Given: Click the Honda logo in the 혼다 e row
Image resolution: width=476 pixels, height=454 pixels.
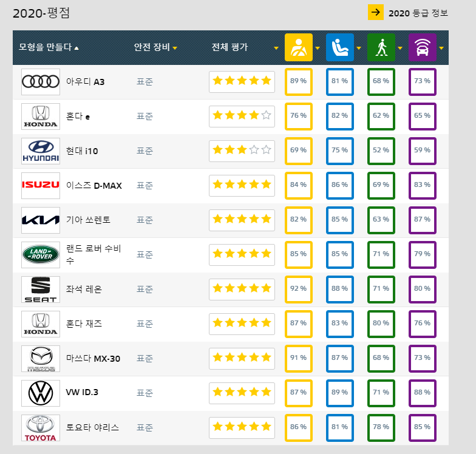Looking at the screenshot, I should click(x=41, y=117).
